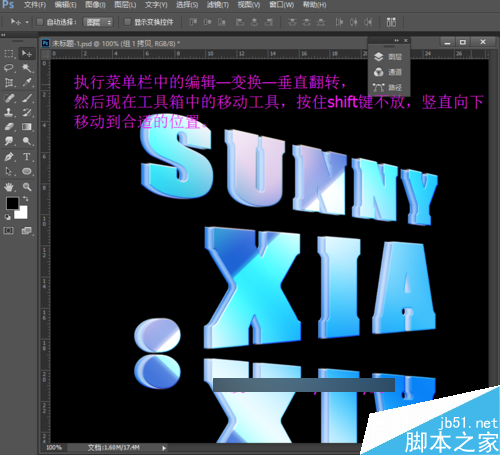Select the Lasso tool

(9, 68)
